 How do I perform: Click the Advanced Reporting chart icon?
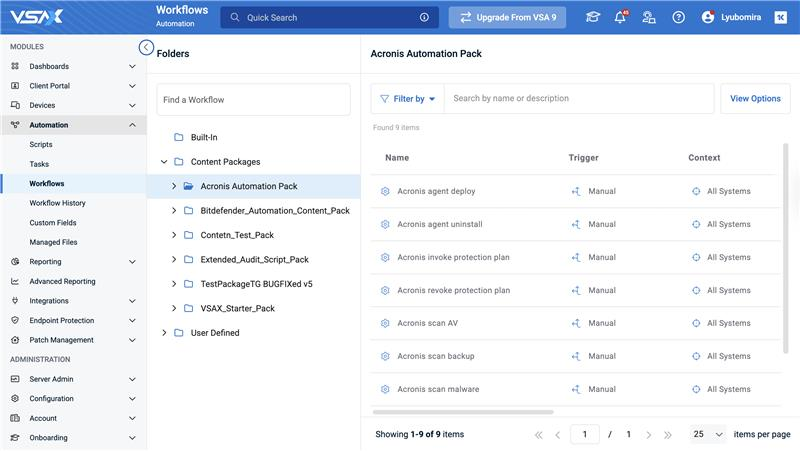pyautogui.click(x=15, y=281)
